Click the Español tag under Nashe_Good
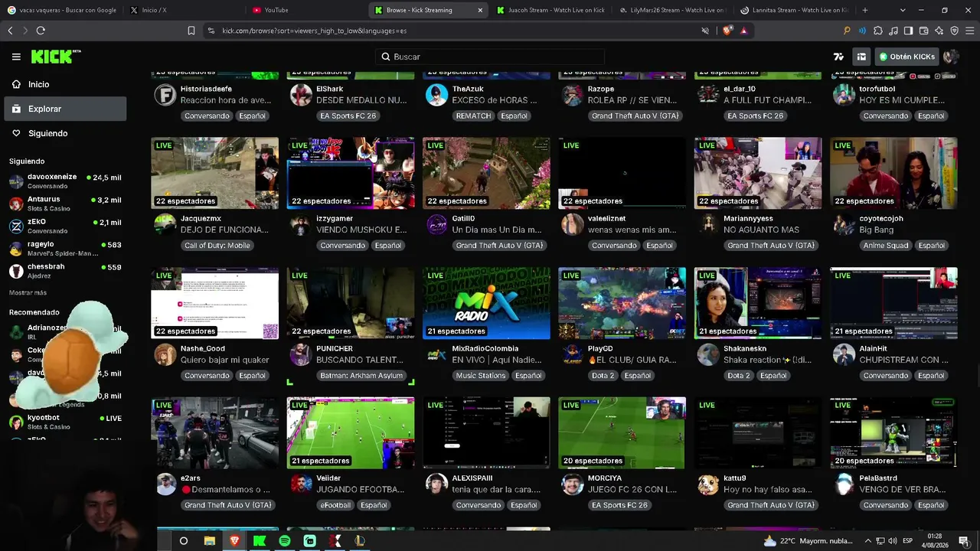980x551 pixels. pos(252,376)
